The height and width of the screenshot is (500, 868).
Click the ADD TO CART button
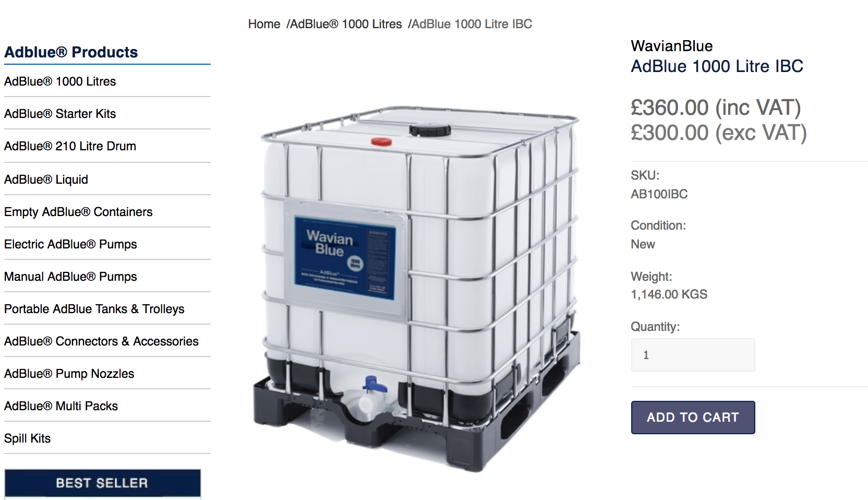[693, 418]
